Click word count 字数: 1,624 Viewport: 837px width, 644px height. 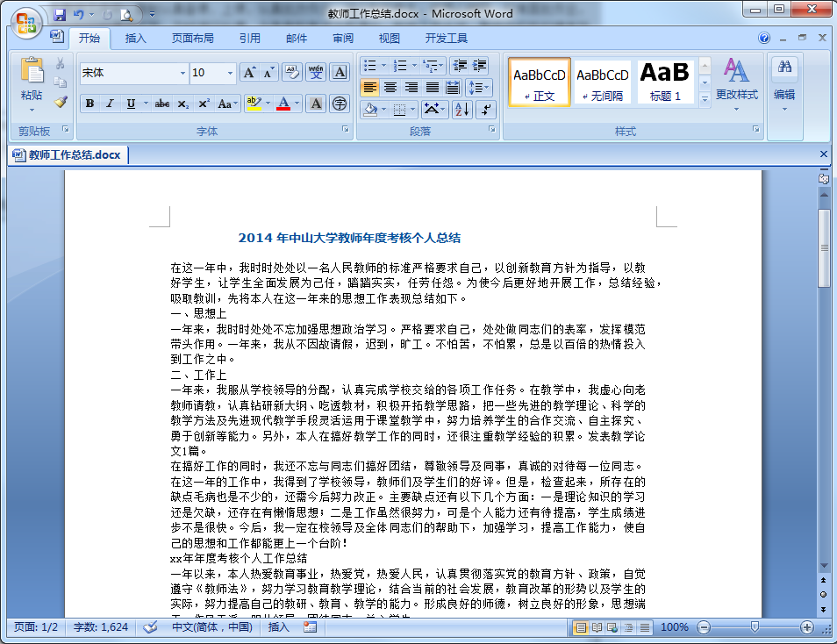pos(100,627)
